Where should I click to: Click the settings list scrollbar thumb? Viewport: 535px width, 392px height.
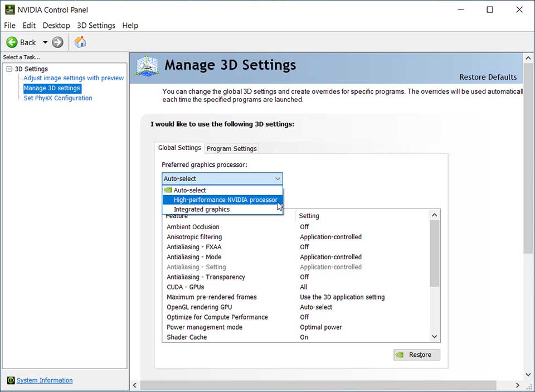pos(434,253)
